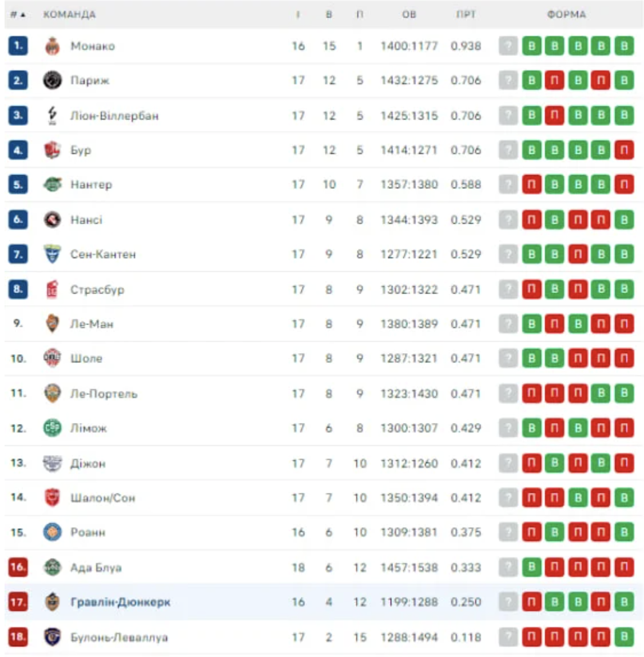Sort standings by ПРТ column header

coord(466,15)
